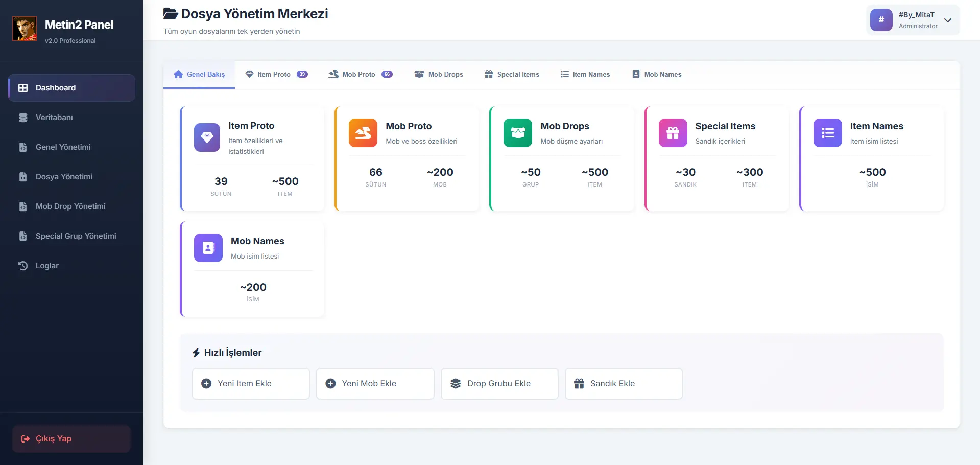Expand the administrator account dropdown chevron
The image size is (980, 465).
coord(948,20)
